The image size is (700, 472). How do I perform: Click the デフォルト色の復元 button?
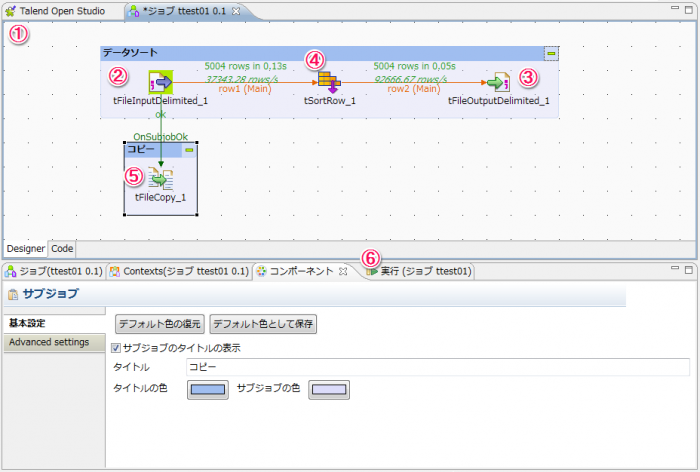click(160, 324)
